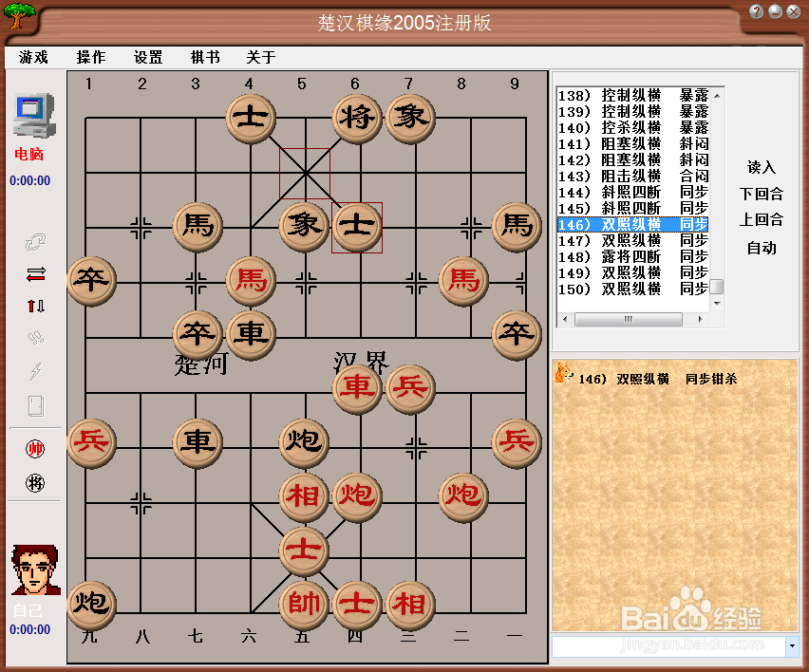Viewport: 809px width, 672px height.
Task: Select the black 士 on file 4 top row
Action: coord(251,118)
